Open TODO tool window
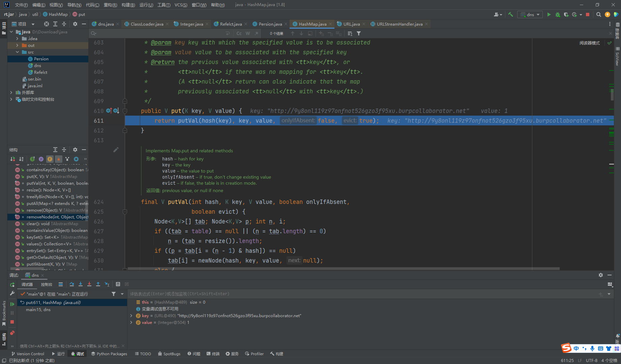This screenshot has width=621, height=364. tap(143, 354)
